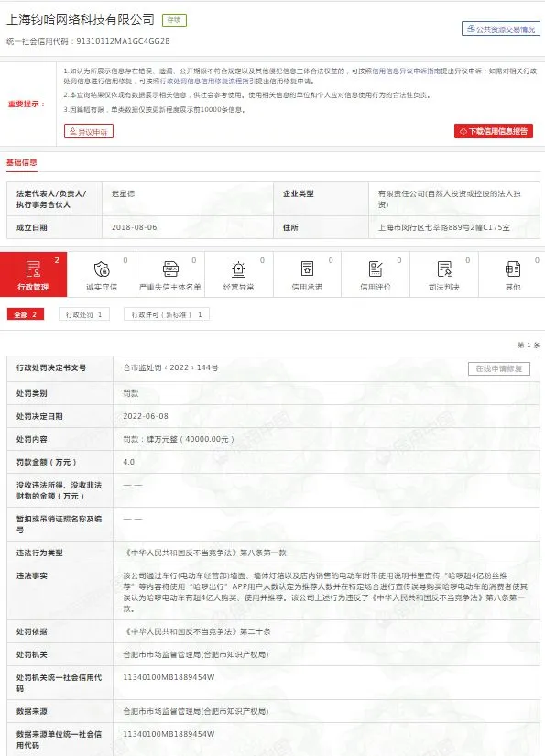Open the 经营异常 alarm icon
This screenshot has width=545, height=756.
click(238, 269)
